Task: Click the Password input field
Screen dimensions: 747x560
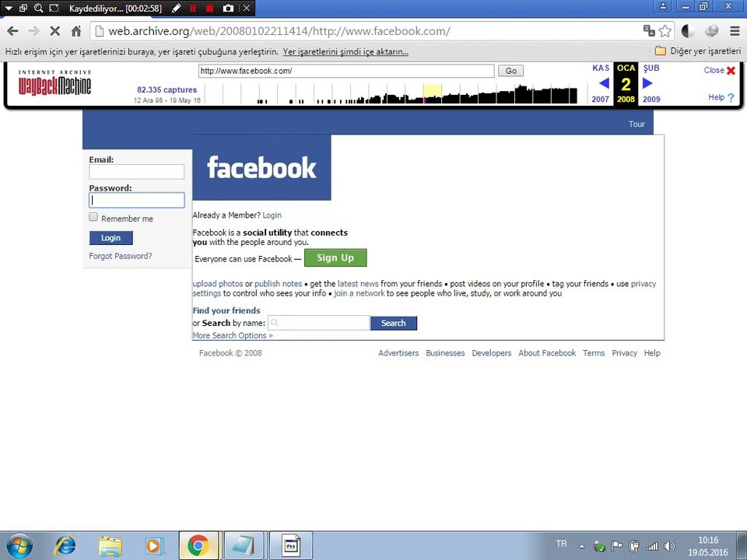Action: 137,200
